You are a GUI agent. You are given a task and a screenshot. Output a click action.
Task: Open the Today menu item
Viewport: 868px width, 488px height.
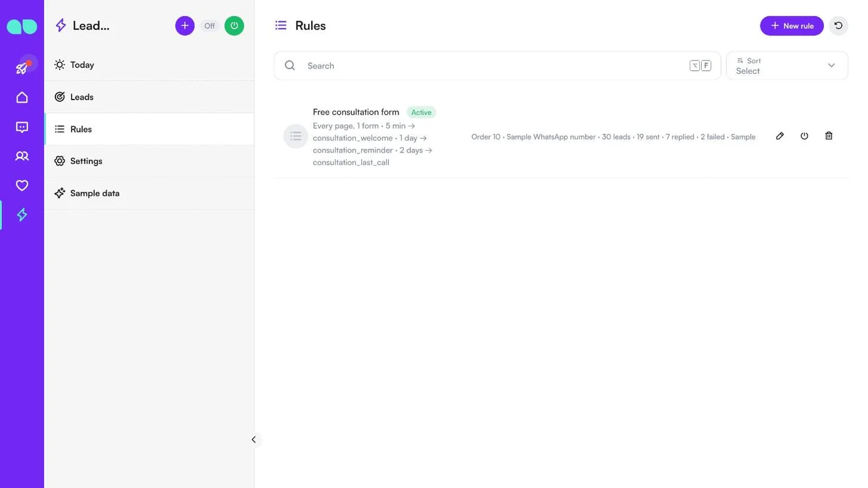[x=149, y=65]
